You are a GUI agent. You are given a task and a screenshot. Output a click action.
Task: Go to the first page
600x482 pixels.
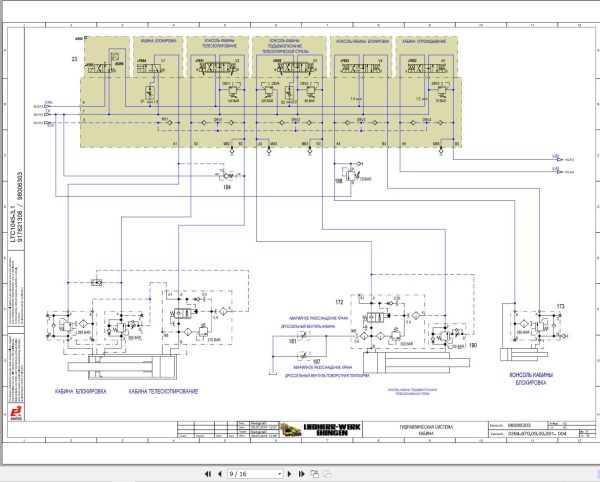[x=208, y=474]
